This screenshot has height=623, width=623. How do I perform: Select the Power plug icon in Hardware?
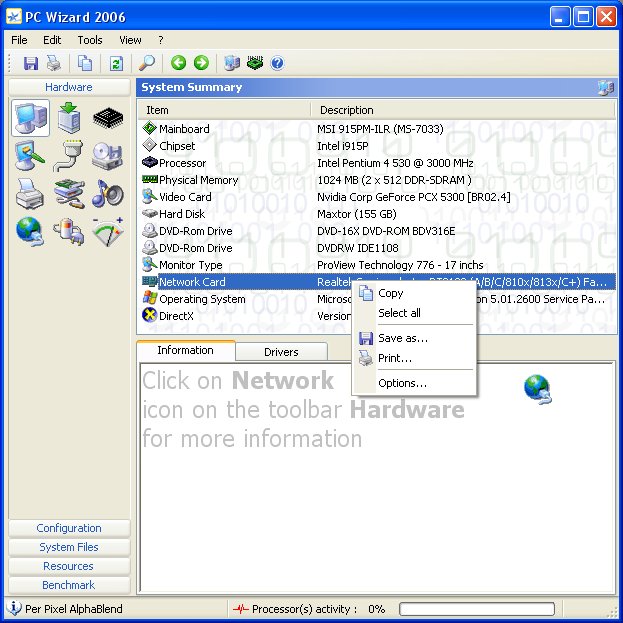click(x=68, y=232)
